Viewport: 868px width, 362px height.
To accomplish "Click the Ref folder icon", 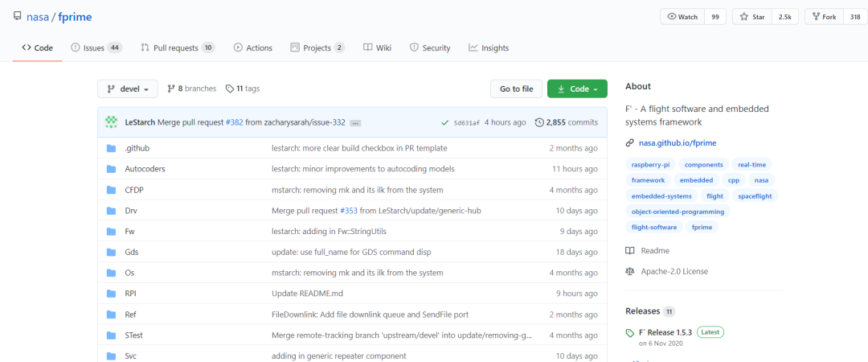I will [111, 315].
